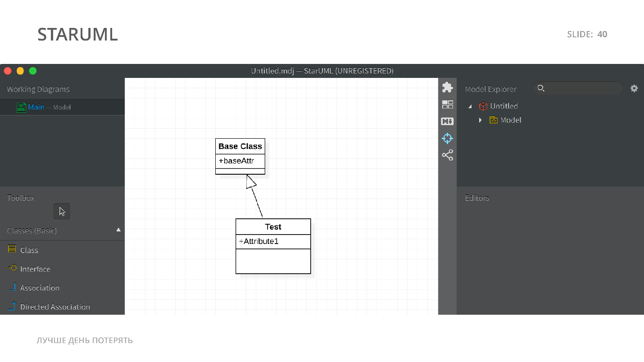Click the blue crosshair navigator icon

coord(447,138)
